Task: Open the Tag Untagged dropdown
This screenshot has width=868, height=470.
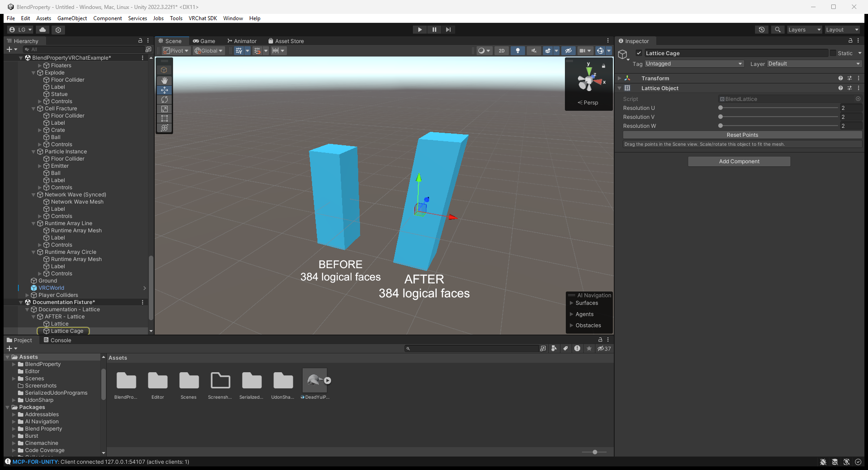Action: pos(694,64)
